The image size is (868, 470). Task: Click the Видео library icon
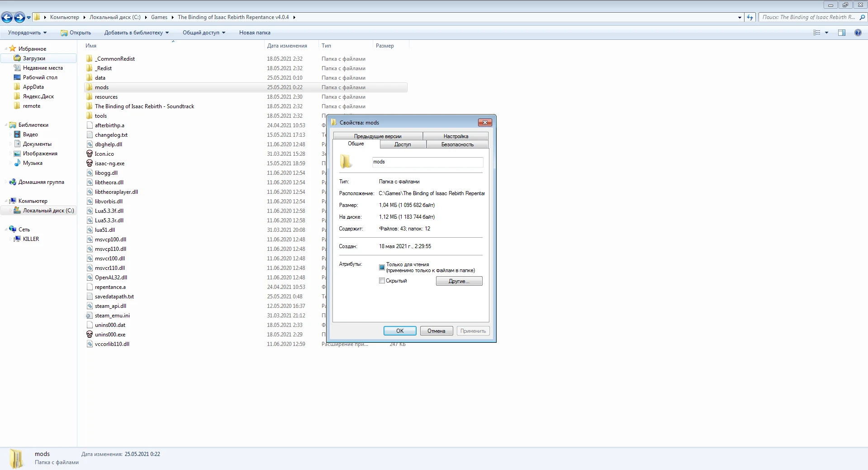coord(17,134)
